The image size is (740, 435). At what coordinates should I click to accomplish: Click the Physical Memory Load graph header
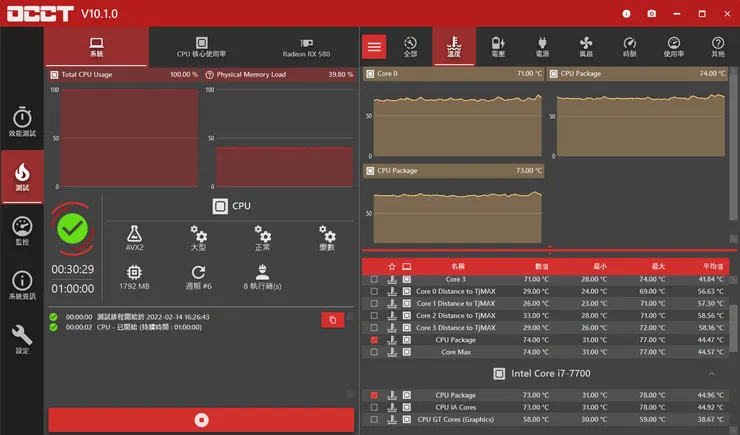279,75
